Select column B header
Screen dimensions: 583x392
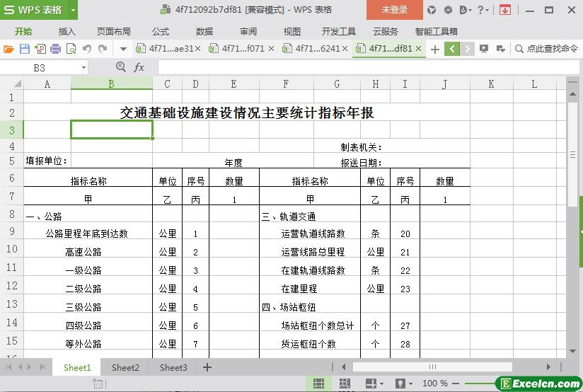112,84
